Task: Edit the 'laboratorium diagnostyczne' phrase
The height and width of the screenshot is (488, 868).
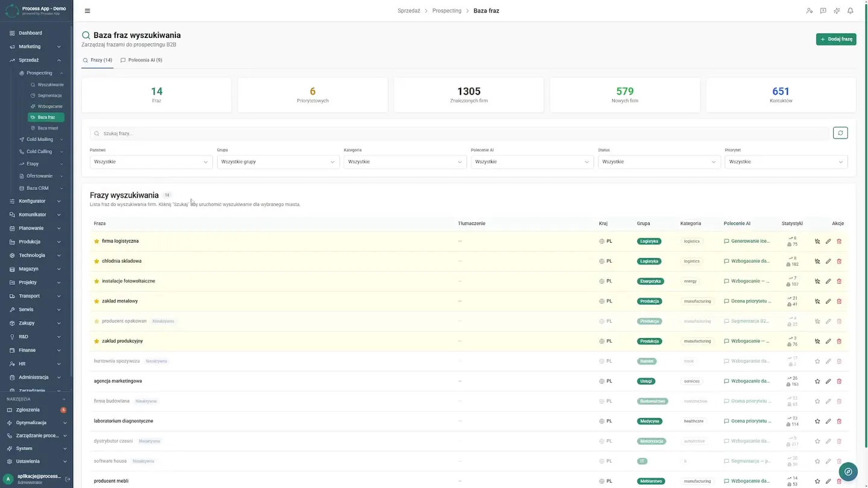Action: tap(828, 421)
